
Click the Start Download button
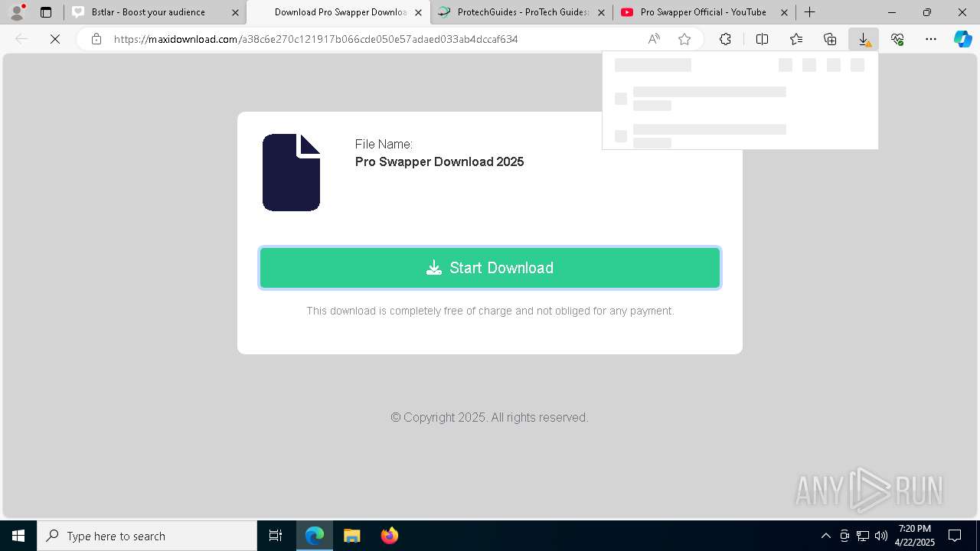[490, 268]
